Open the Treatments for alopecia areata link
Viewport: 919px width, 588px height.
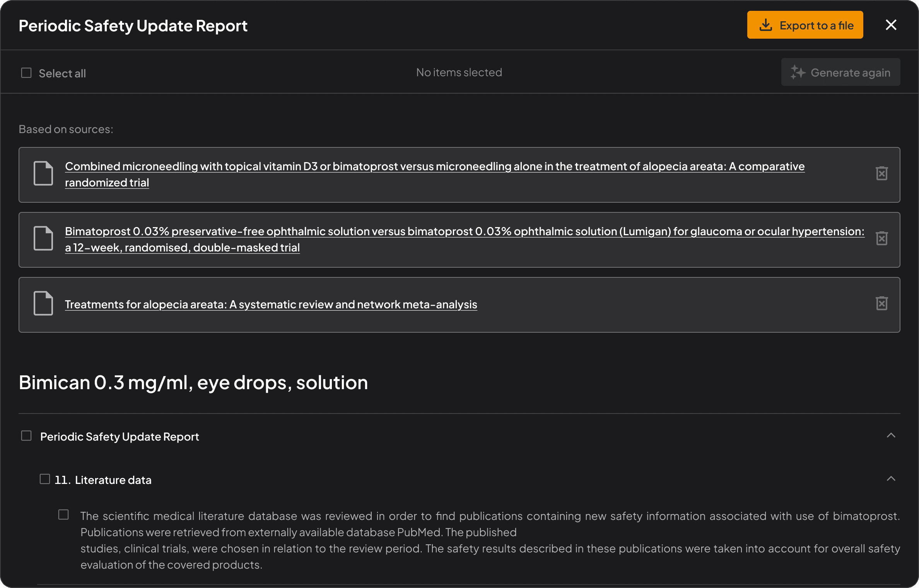pos(271,304)
